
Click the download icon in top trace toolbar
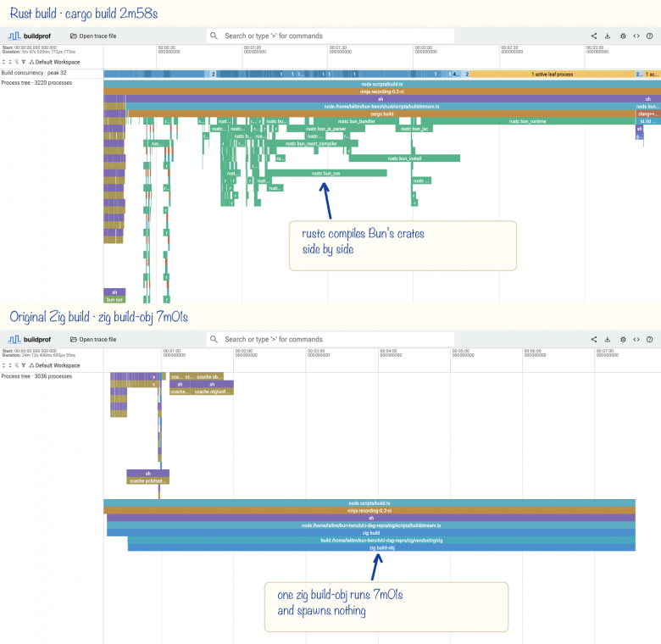[x=608, y=36]
